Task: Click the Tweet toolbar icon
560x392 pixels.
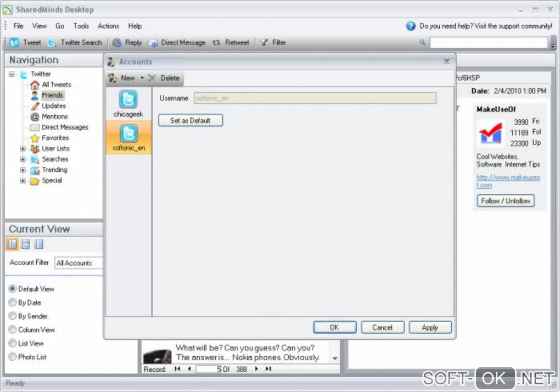Action: pos(14,42)
